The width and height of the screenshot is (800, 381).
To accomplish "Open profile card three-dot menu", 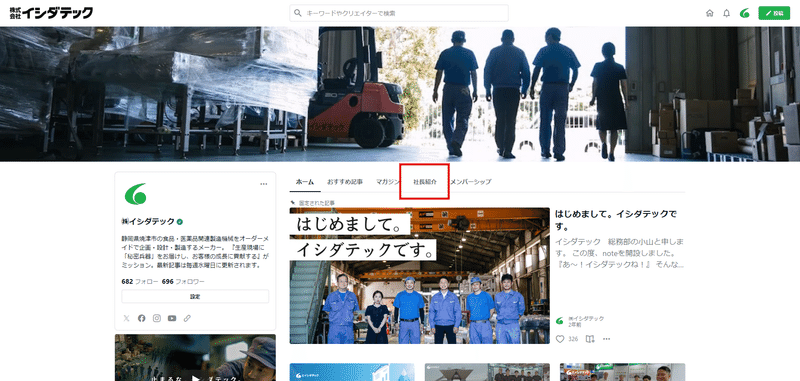I will click(264, 184).
